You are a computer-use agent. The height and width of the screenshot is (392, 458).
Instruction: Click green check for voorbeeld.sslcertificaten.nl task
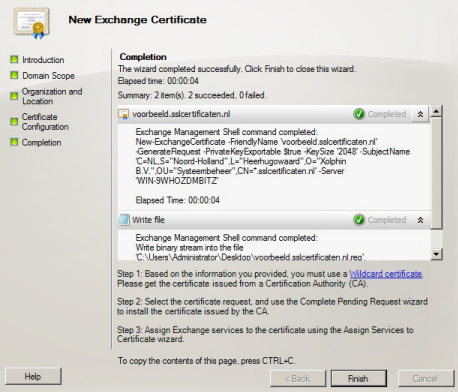click(359, 114)
